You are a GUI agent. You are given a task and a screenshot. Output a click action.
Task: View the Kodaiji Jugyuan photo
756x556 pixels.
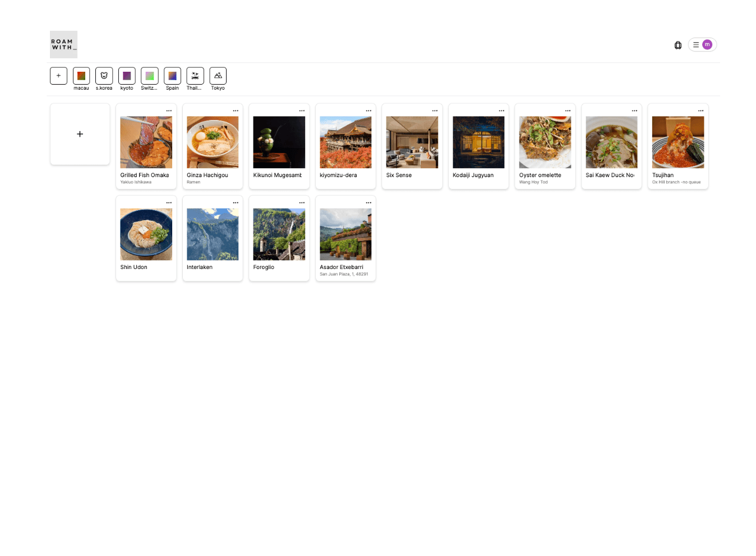[478, 142]
